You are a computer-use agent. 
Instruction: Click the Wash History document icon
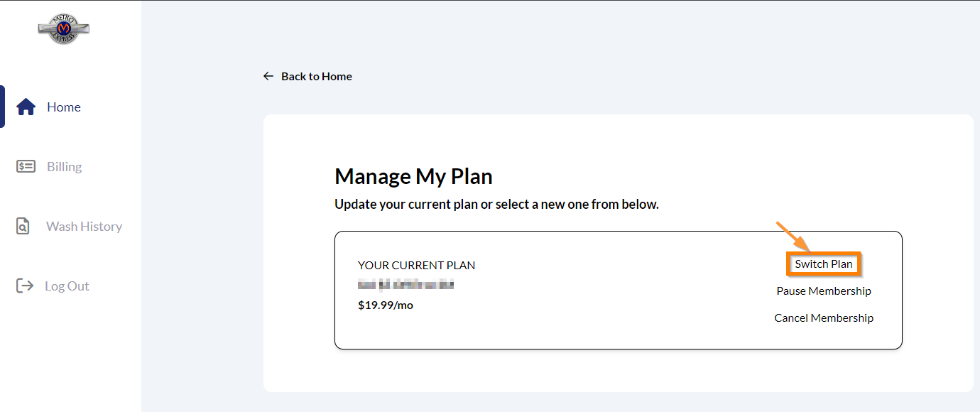[23, 227]
